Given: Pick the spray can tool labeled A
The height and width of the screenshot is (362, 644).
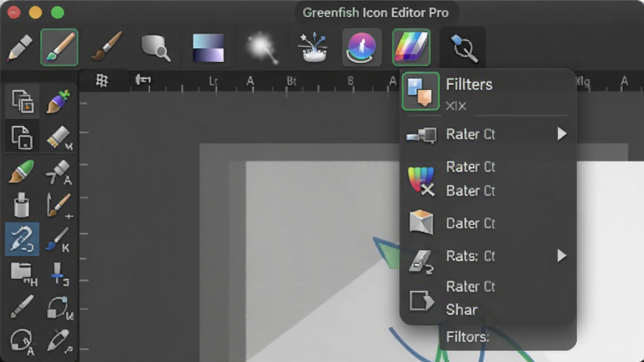Looking at the screenshot, I should tap(58, 172).
